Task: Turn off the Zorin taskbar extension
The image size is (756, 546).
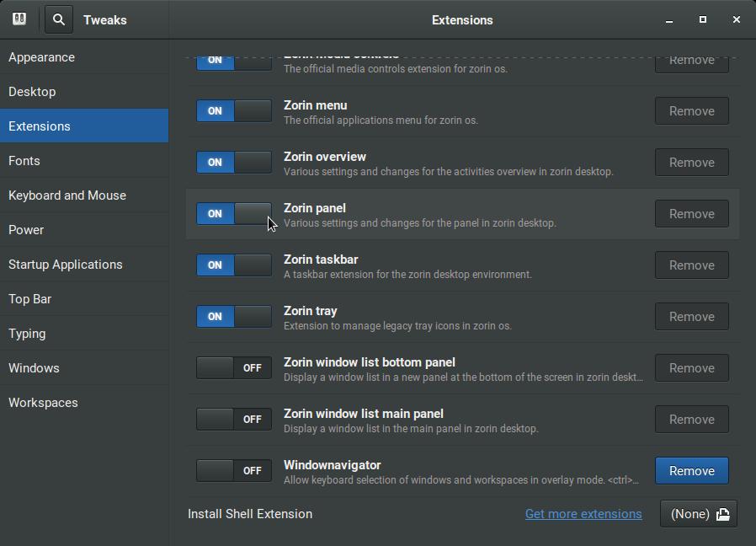Action: (x=234, y=265)
